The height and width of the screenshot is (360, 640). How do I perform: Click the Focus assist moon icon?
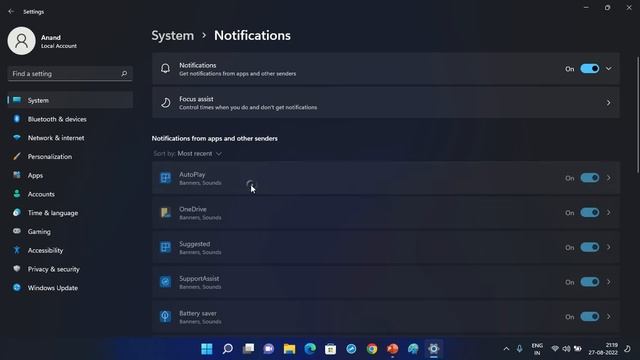click(165, 103)
